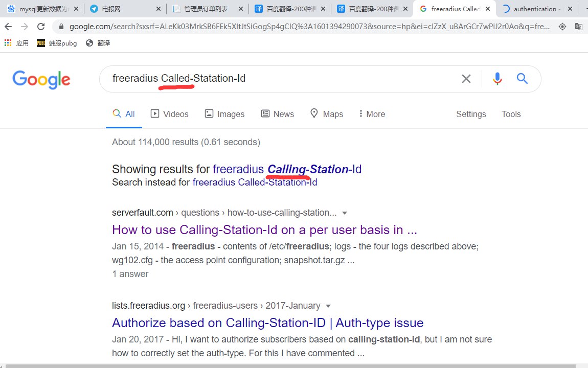Open the 'How to use Calling-Station-Id' result
The height and width of the screenshot is (368, 588).
coord(264,229)
